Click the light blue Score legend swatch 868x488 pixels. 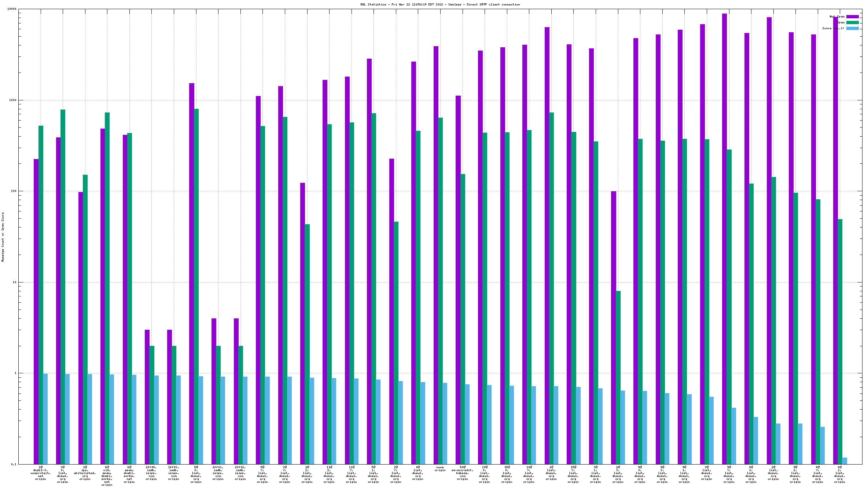coord(852,28)
